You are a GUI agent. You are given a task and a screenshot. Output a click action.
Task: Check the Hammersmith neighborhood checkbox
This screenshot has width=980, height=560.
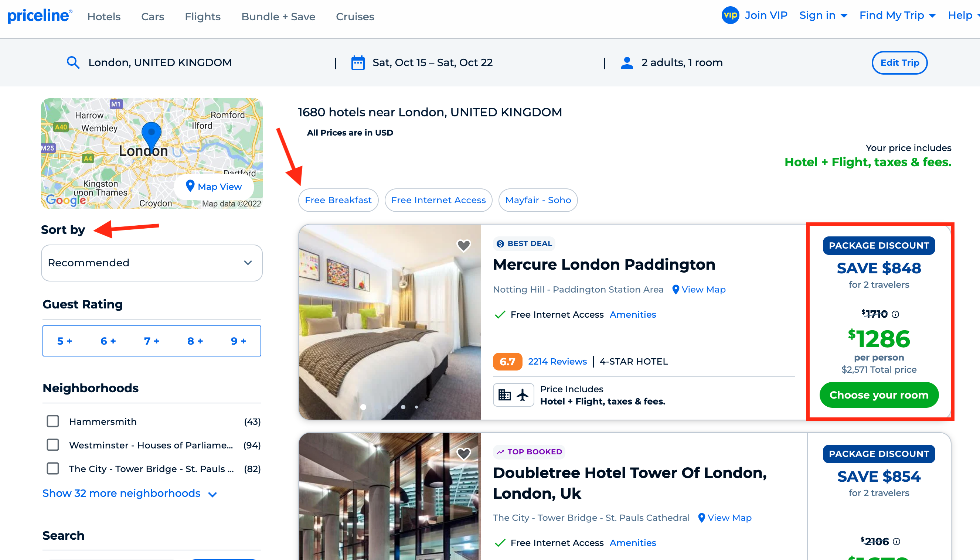click(x=53, y=421)
